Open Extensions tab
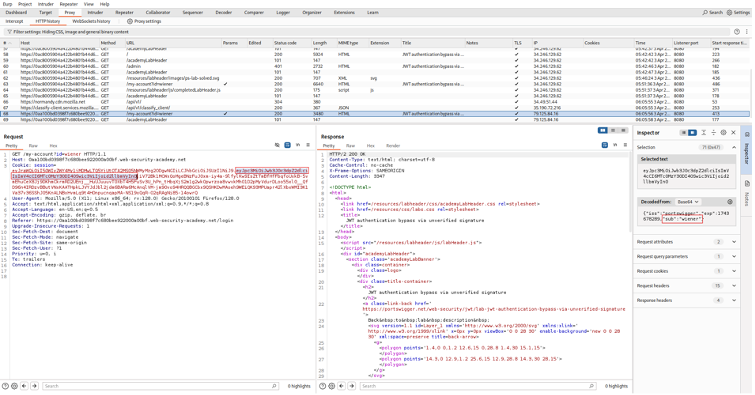The image size is (755, 395). click(344, 13)
